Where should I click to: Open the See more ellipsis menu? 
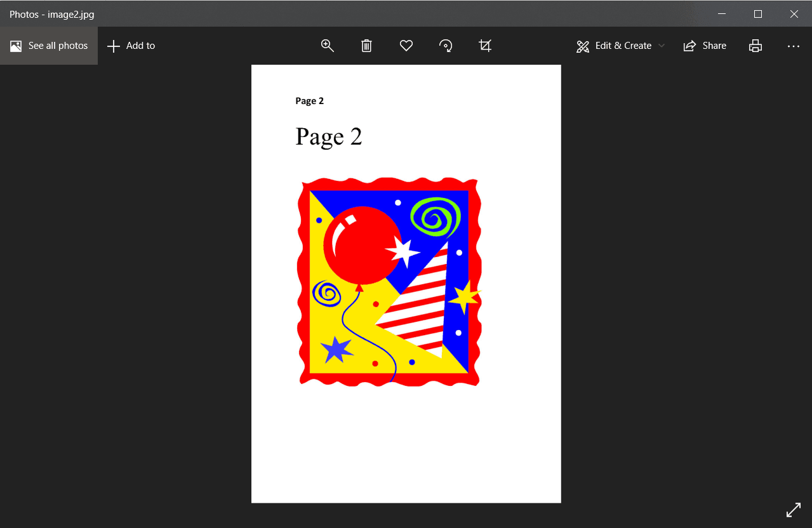[793, 45]
